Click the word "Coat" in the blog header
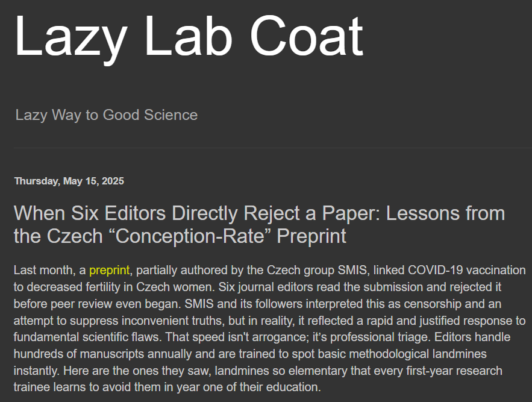This screenshot has height=402, width=532. 307,36
